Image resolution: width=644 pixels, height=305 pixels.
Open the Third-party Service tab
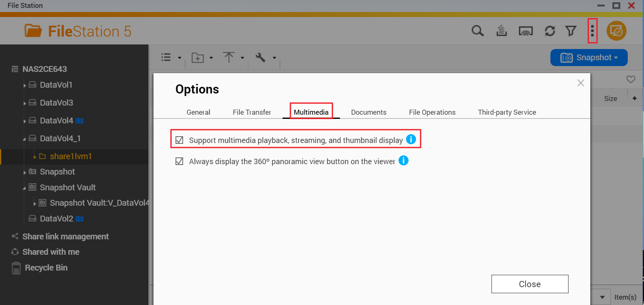coord(507,112)
